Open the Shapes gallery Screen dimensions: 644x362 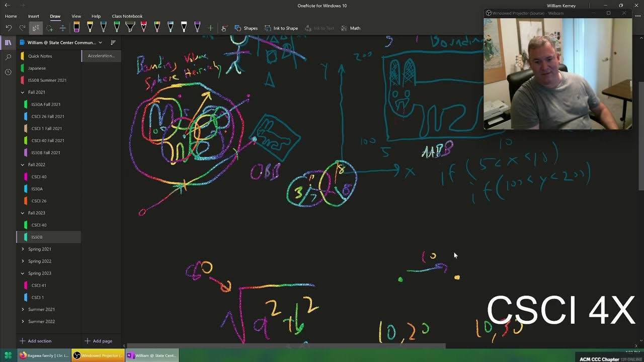coord(246,28)
